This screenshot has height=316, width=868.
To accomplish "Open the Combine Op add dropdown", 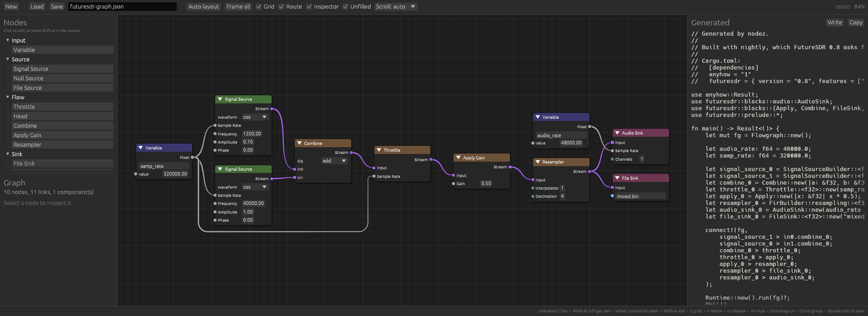I will pos(334,161).
